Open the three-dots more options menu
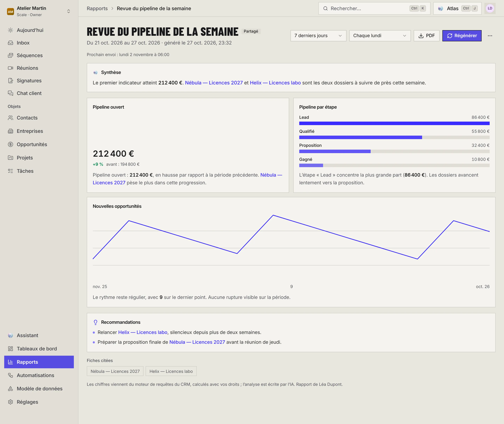The width and height of the screenshot is (504, 424). coord(490,36)
